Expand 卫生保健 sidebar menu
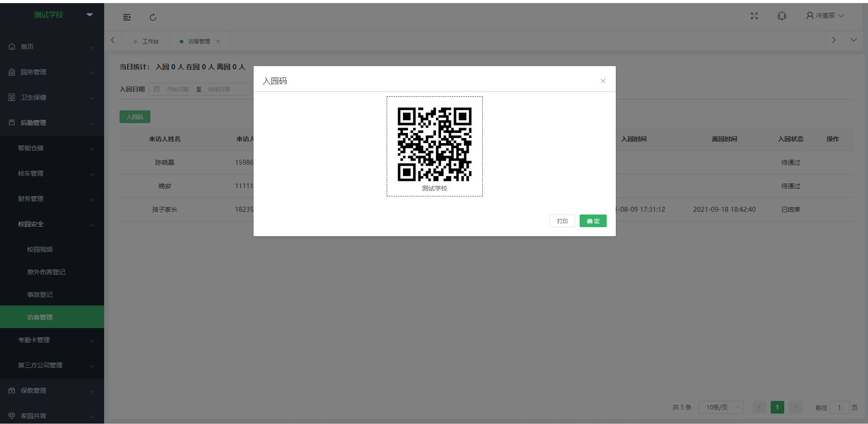Viewport: 868px width, 424px height. (52, 97)
